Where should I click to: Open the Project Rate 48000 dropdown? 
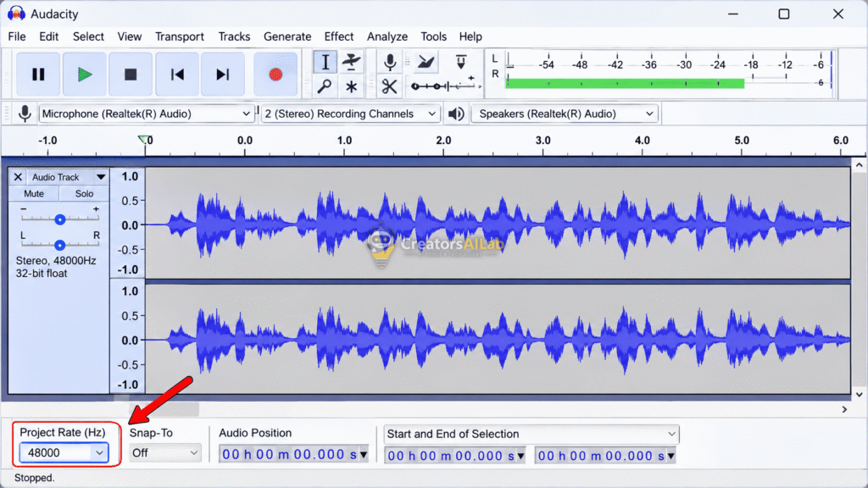pyautogui.click(x=63, y=453)
